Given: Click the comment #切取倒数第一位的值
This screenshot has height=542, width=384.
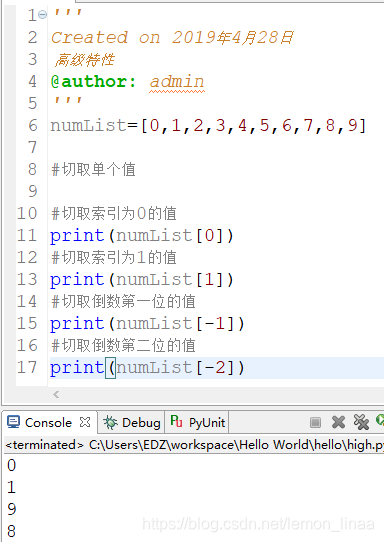Looking at the screenshot, I should point(123,301).
